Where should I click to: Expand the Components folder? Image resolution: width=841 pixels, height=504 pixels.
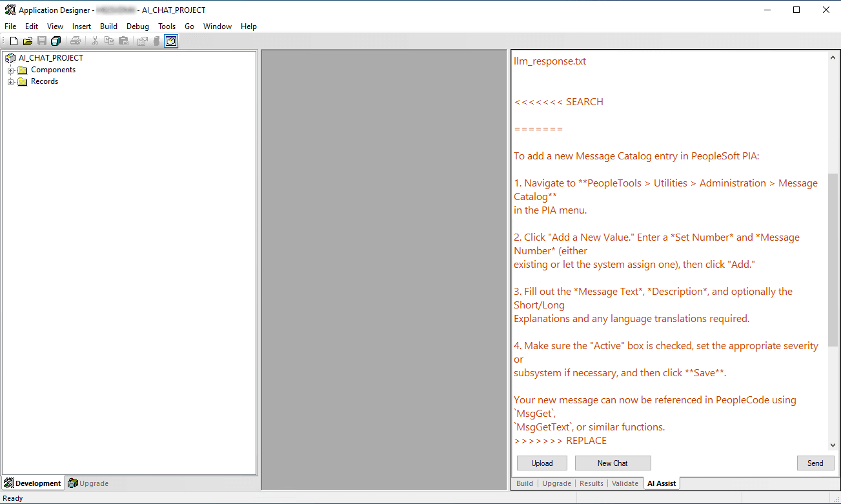pyautogui.click(x=10, y=70)
